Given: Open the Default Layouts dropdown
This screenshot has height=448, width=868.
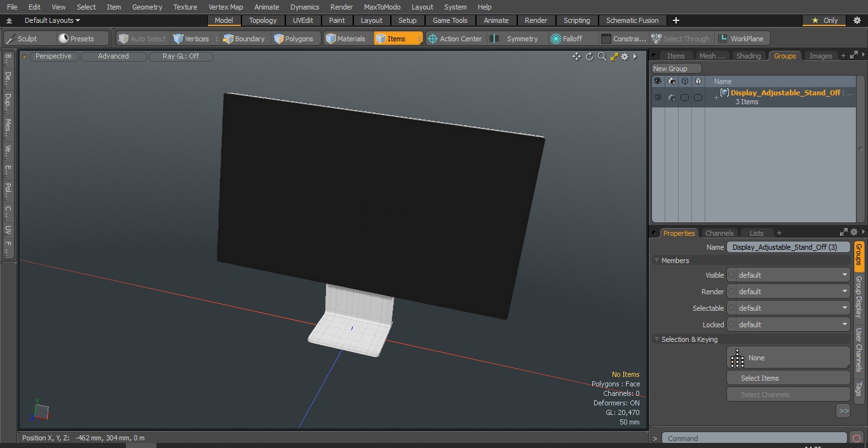Looking at the screenshot, I should (52, 20).
